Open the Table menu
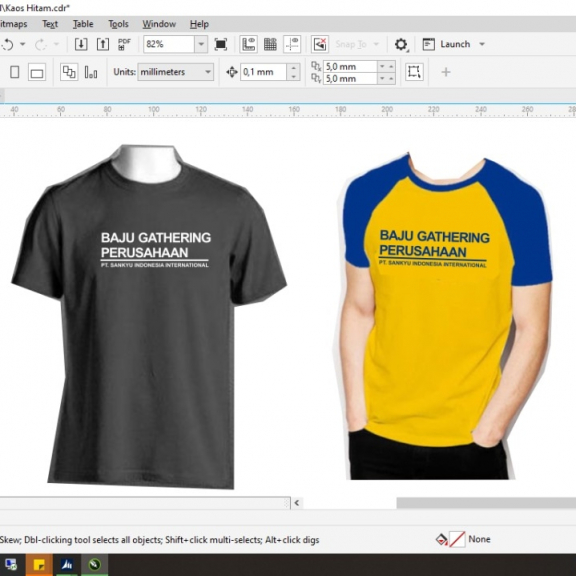This screenshot has height=576, width=576. 83,24
